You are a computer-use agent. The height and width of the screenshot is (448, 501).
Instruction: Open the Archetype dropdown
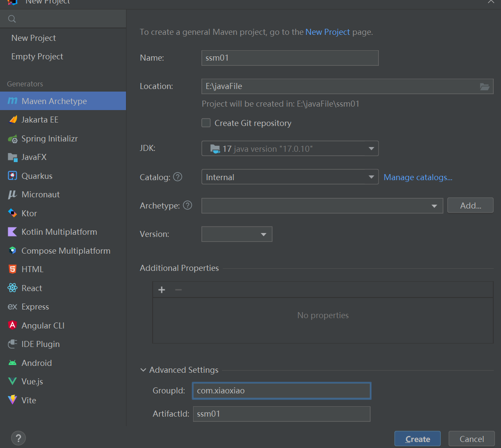click(x=322, y=206)
